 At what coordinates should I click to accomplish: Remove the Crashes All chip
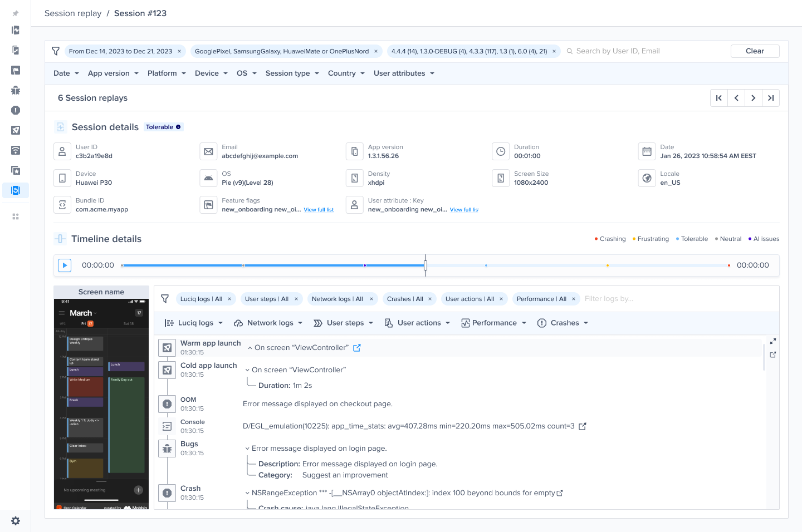pos(430,299)
